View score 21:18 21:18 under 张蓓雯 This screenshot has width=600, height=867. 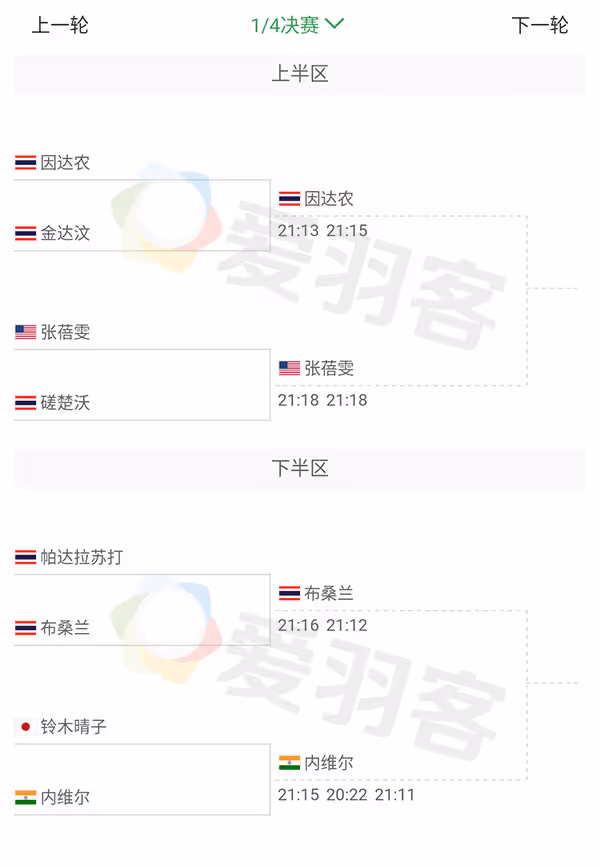[x=322, y=400]
